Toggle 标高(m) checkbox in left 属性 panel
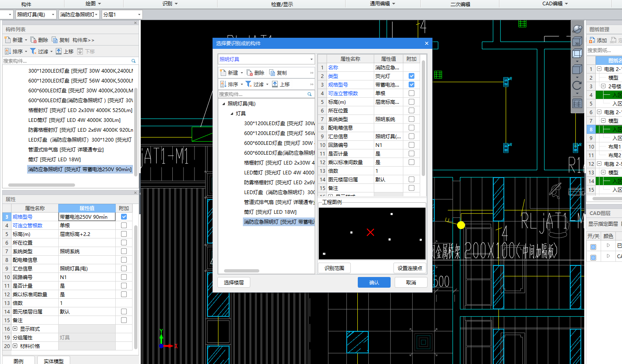The height and width of the screenshot is (364, 622). tap(124, 234)
